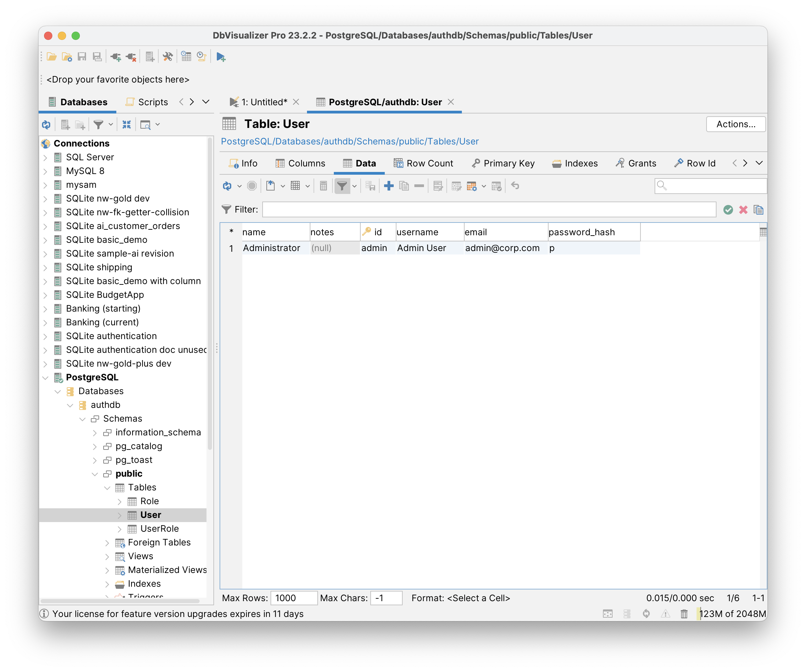Toggle the collapse-all icon in Databases toolbar
806x672 pixels.
tap(127, 124)
